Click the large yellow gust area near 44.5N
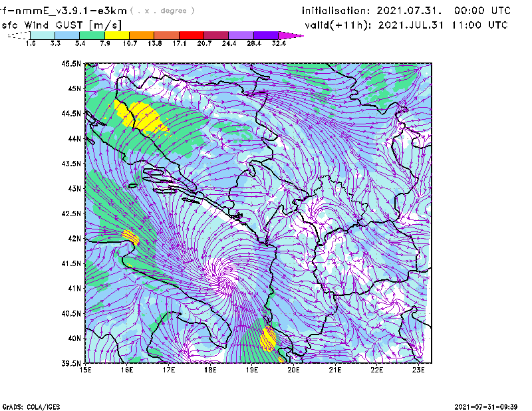The width and height of the screenshot is (532, 411). click(141, 117)
